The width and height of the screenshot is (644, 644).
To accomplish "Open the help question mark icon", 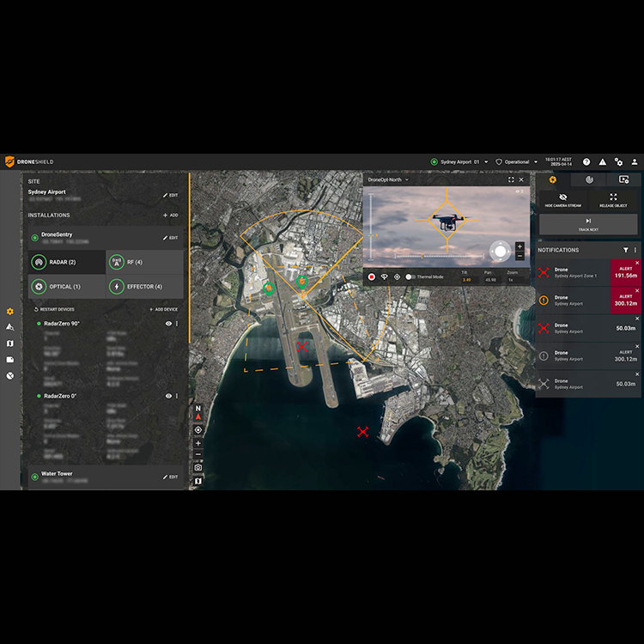I will [x=586, y=161].
